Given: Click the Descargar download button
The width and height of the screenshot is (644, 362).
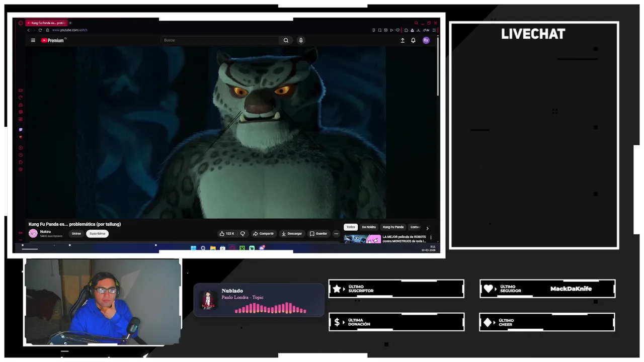Looking at the screenshot, I should click(x=292, y=233).
